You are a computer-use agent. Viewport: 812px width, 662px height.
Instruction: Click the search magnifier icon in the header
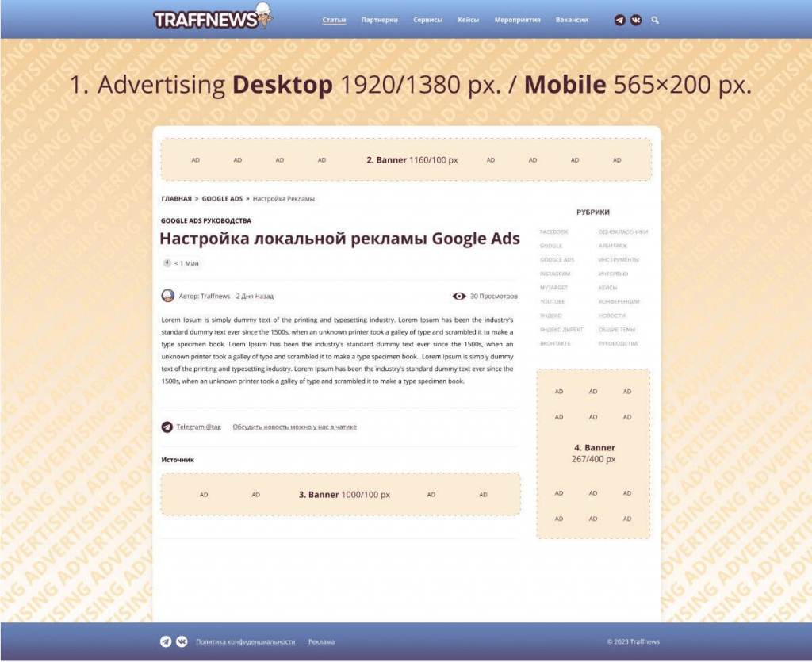[x=655, y=20]
